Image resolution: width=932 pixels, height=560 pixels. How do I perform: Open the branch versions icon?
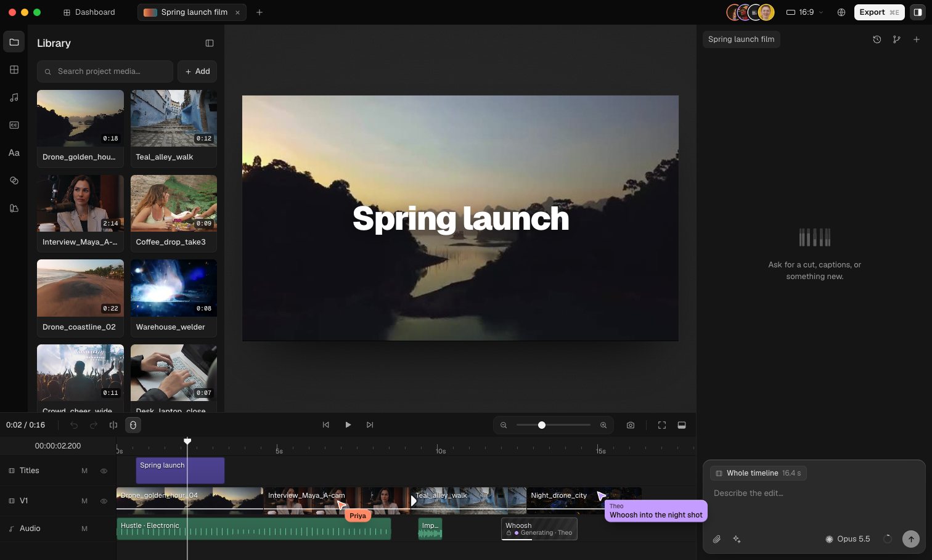(x=897, y=39)
